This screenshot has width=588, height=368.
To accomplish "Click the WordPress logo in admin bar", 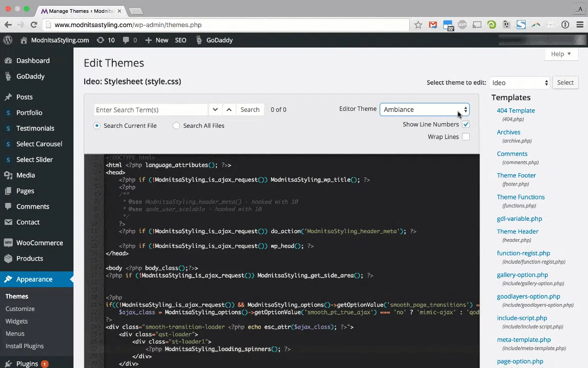I will pyautogui.click(x=8, y=40).
